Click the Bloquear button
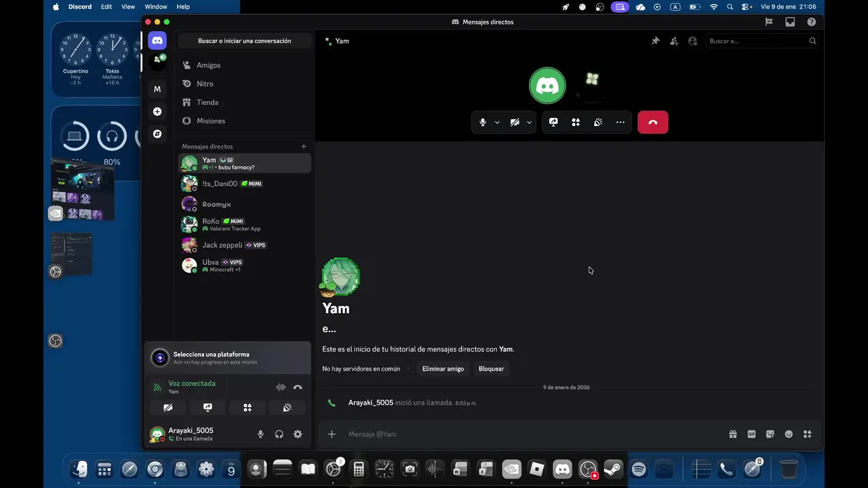Screen dimensions: 868x488 pos(491,369)
